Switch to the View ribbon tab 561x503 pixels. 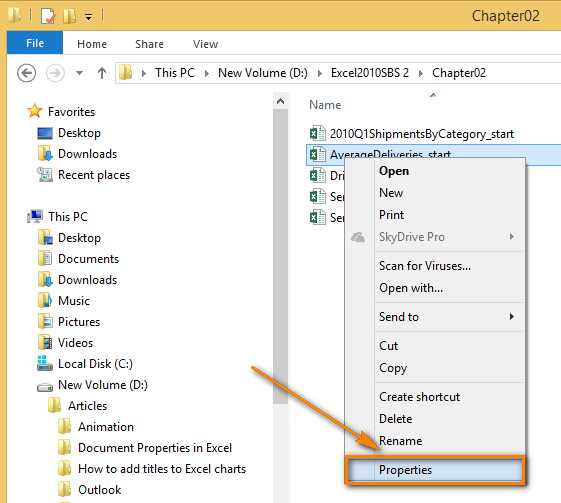tap(205, 44)
